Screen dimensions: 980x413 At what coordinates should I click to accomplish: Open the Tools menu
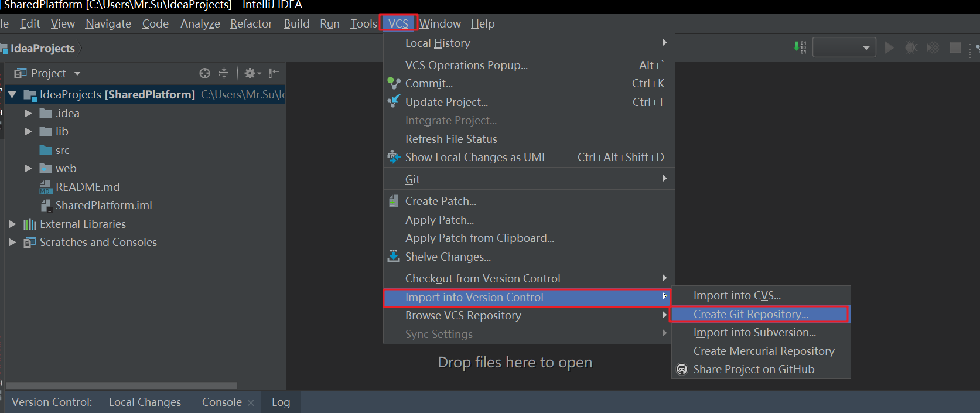364,23
